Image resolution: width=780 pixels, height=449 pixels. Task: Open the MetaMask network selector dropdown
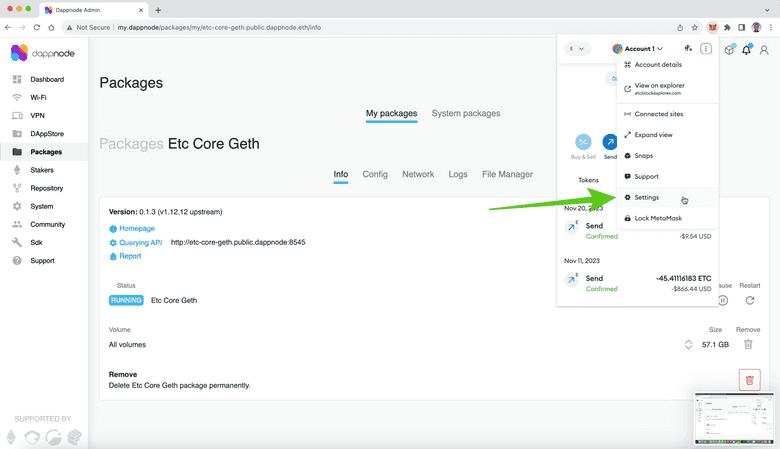(x=578, y=48)
